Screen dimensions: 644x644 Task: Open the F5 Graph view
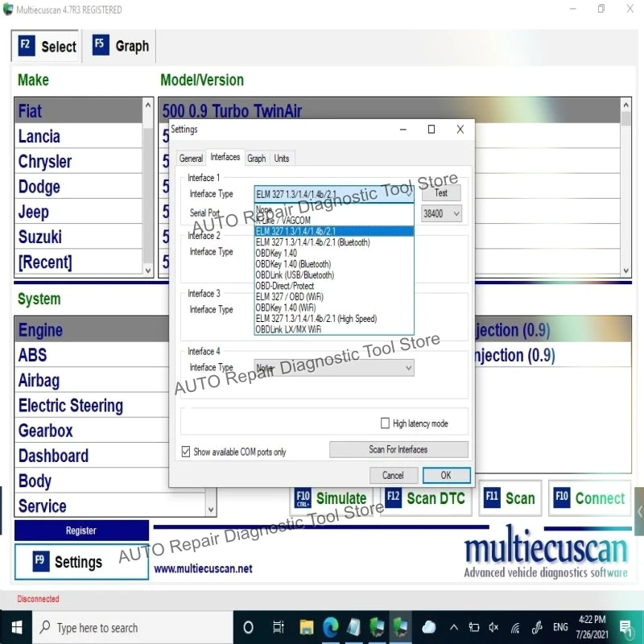119,46
